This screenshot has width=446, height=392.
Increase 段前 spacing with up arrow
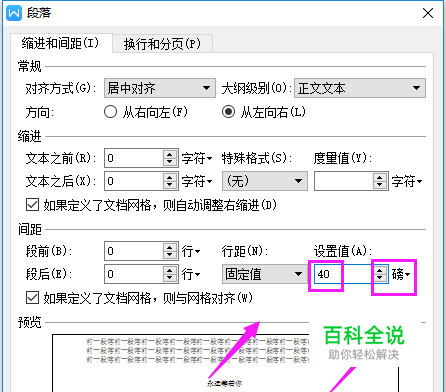coord(170,247)
